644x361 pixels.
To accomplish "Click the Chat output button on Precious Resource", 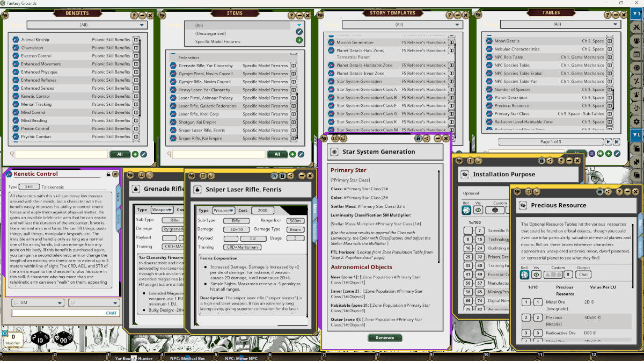I will 582,275.
